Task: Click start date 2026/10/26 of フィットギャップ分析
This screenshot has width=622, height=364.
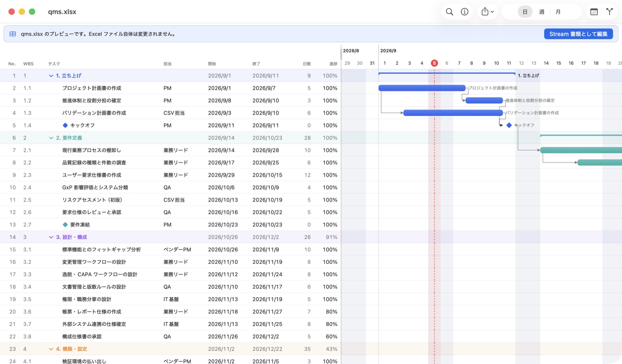Action: [223, 250]
